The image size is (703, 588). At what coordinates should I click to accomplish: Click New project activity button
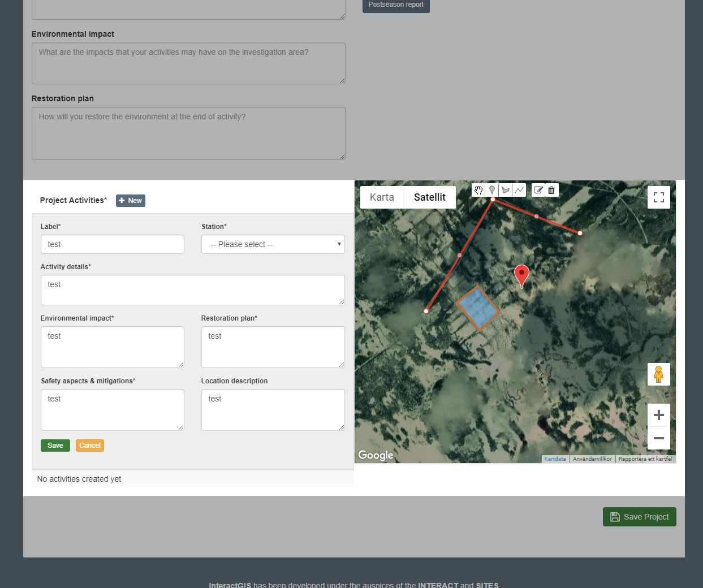pos(131,201)
